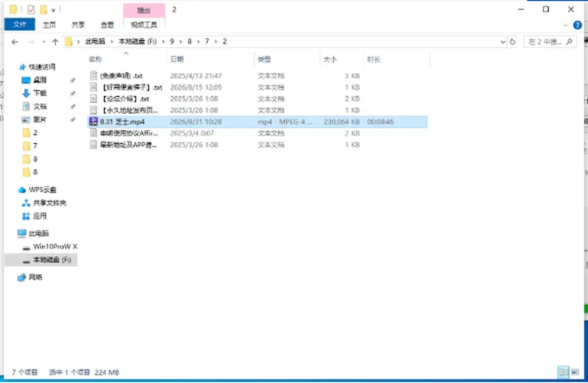Switch to the 共享 ribbon tab

[x=78, y=24]
